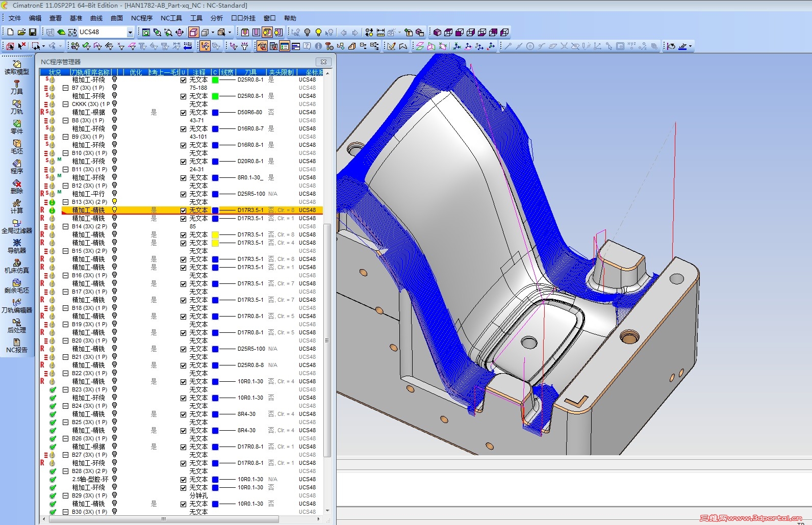Screen dimensions: 812x525
Task: Click the 刀轨 (toolpath) sidebar icon
Action: [x=17, y=107]
